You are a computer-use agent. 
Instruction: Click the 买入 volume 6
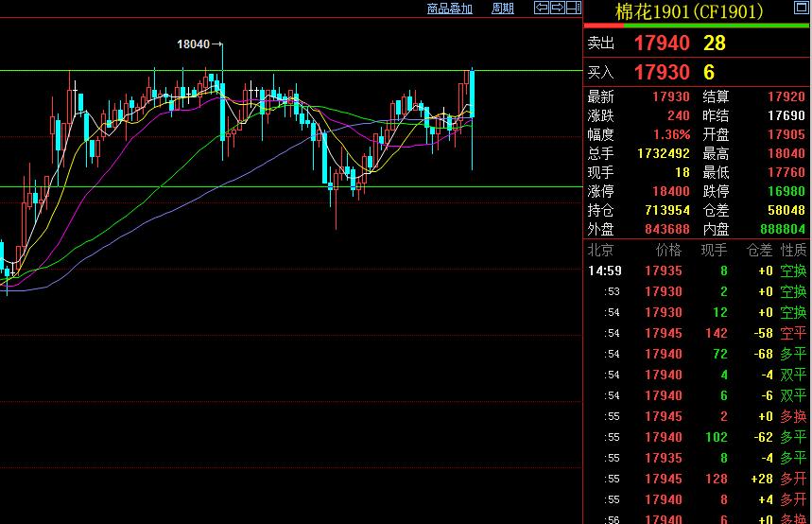[x=709, y=72]
